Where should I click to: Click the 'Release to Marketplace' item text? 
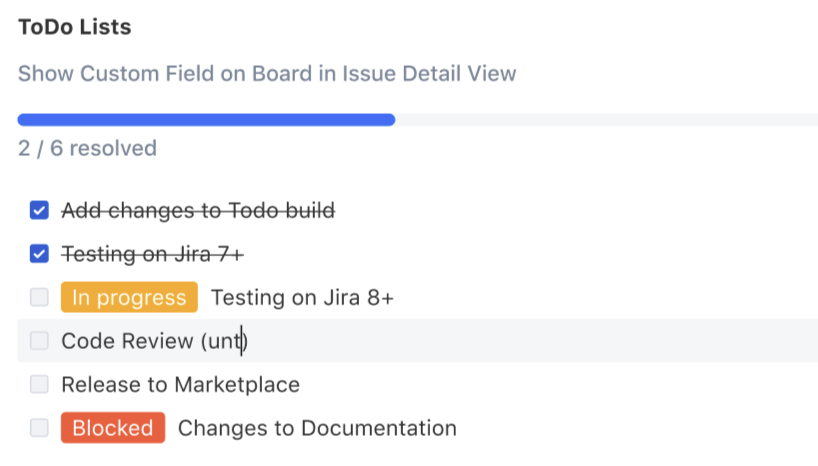(x=180, y=384)
